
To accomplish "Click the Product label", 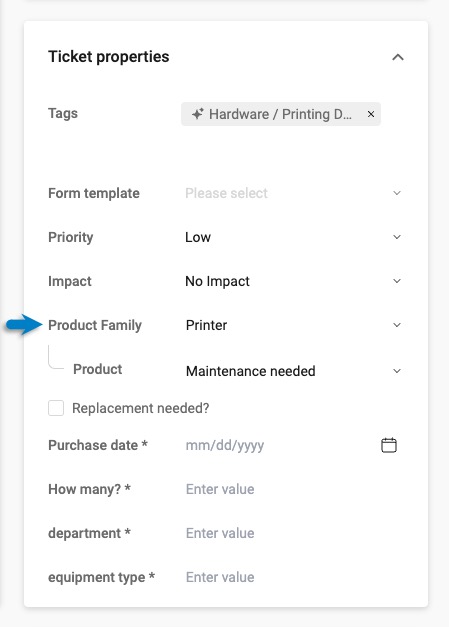I will click(98, 369).
